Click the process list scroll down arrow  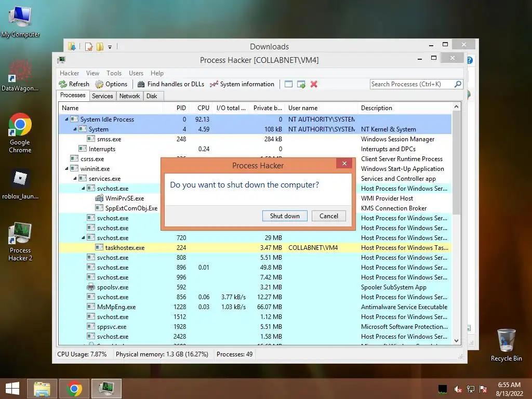[456, 341]
